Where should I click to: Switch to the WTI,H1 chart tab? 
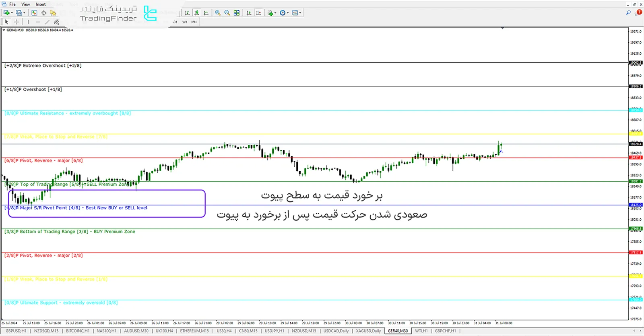coord(421,331)
